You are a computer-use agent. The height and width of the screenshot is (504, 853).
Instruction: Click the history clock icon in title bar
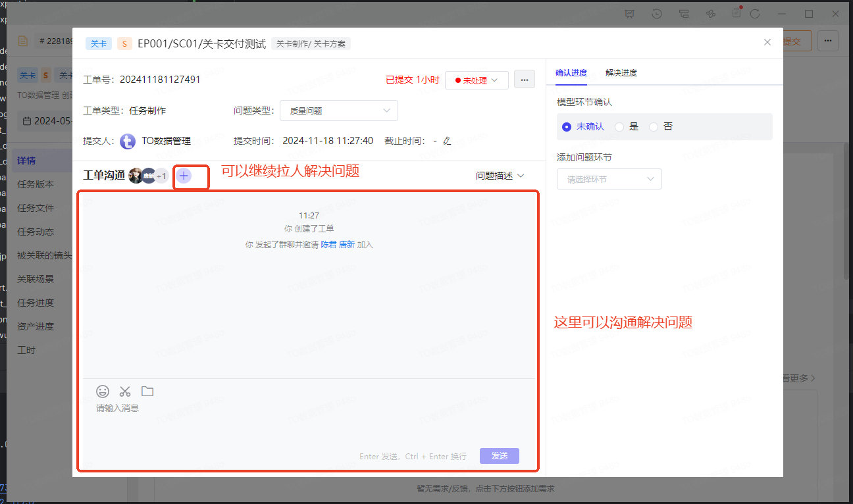coord(657,14)
